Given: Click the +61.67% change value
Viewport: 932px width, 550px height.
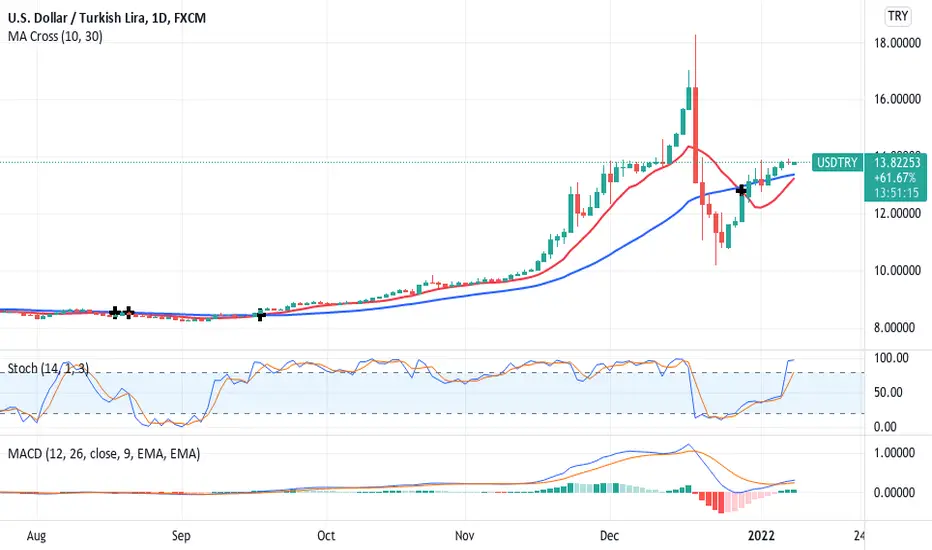Looking at the screenshot, I should [895, 178].
